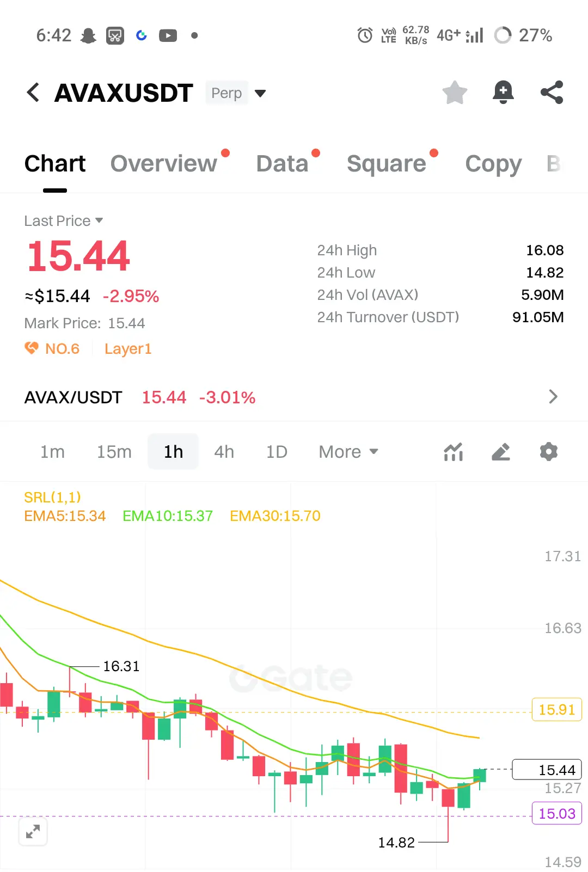Tap the NO.6 ranking label
This screenshot has width=588, height=872.
click(x=62, y=348)
